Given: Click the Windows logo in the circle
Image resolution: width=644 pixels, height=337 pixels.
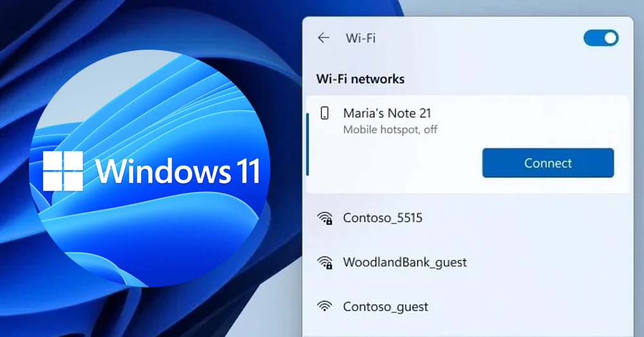Looking at the screenshot, I should coord(63,171).
